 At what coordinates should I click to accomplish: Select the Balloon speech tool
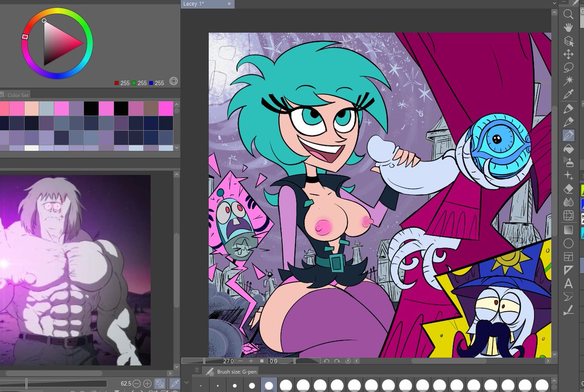pyautogui.click(x=568, y=297)
